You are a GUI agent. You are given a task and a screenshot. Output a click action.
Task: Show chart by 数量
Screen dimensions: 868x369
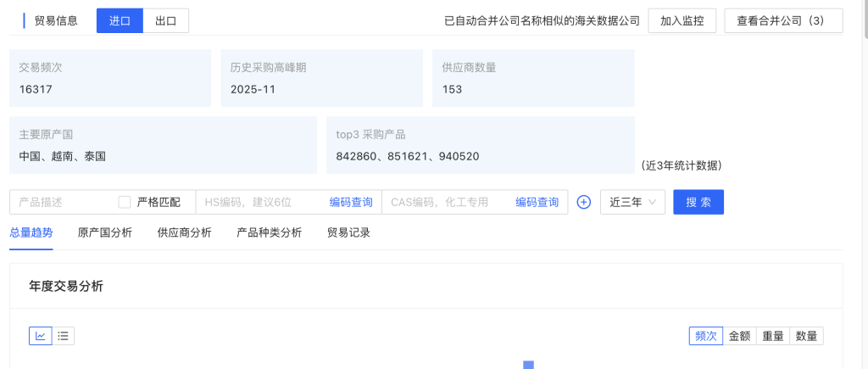tap(807, 336)
